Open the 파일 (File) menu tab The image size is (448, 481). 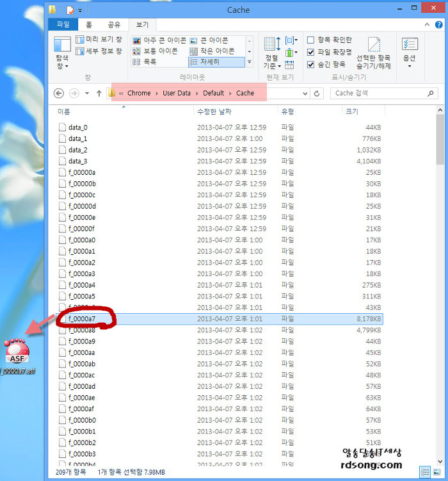tap(63, 25)
